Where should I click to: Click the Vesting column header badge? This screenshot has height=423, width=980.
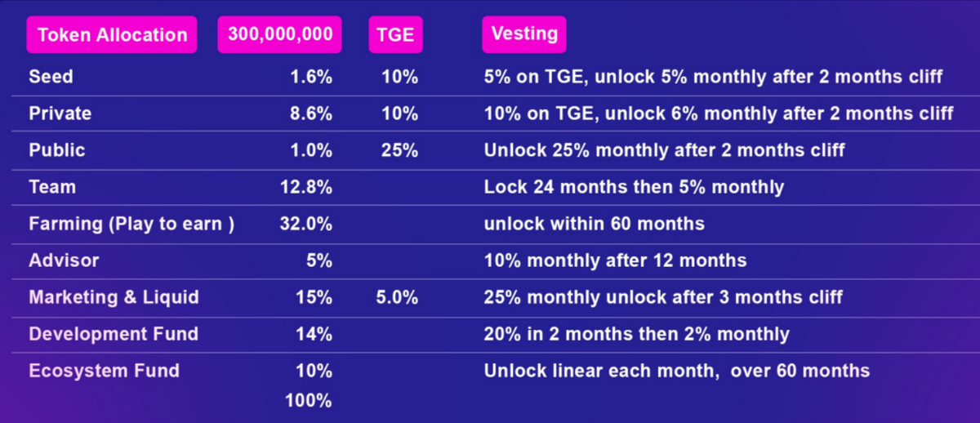pos(524,34)
